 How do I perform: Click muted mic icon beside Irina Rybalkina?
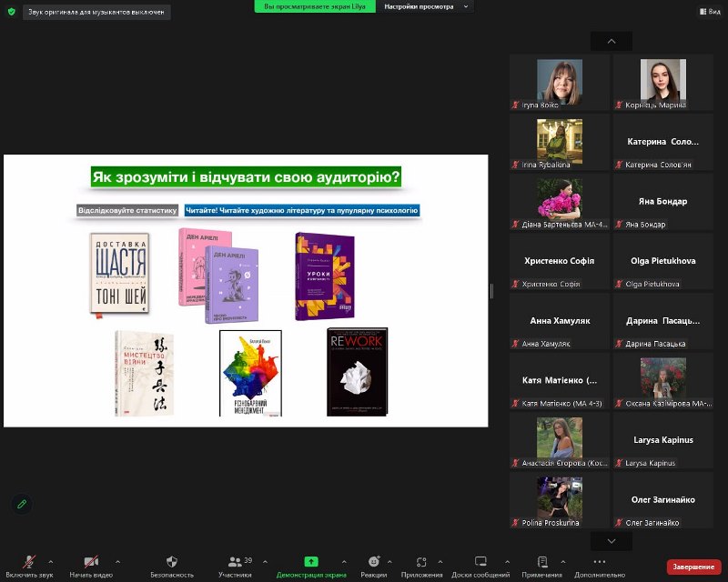515,165
